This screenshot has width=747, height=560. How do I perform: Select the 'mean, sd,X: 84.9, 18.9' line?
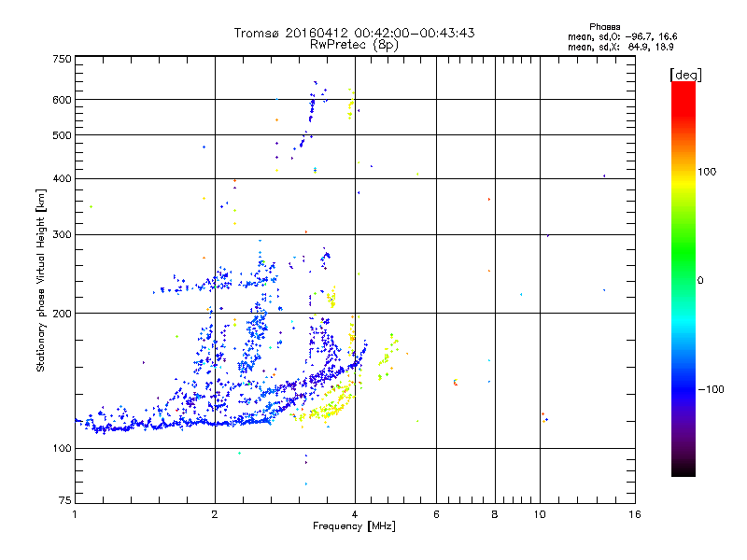click(x=620, y=47)
